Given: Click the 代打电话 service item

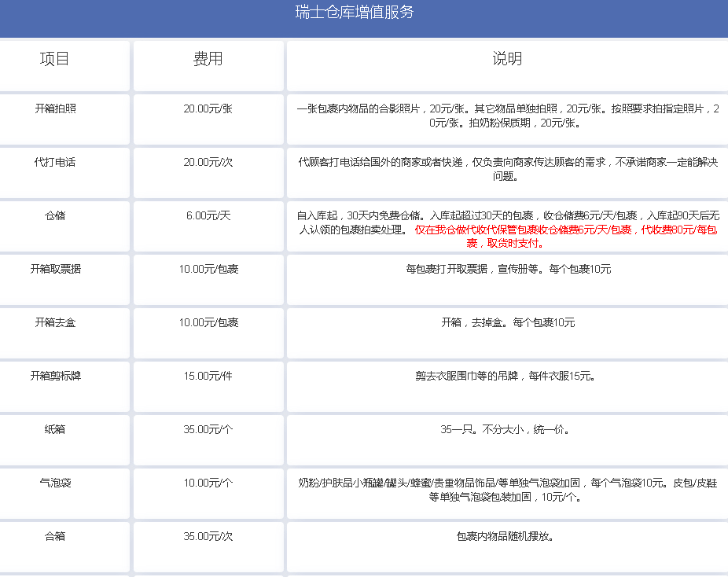Looking at the screenshot, I should 55,162.
